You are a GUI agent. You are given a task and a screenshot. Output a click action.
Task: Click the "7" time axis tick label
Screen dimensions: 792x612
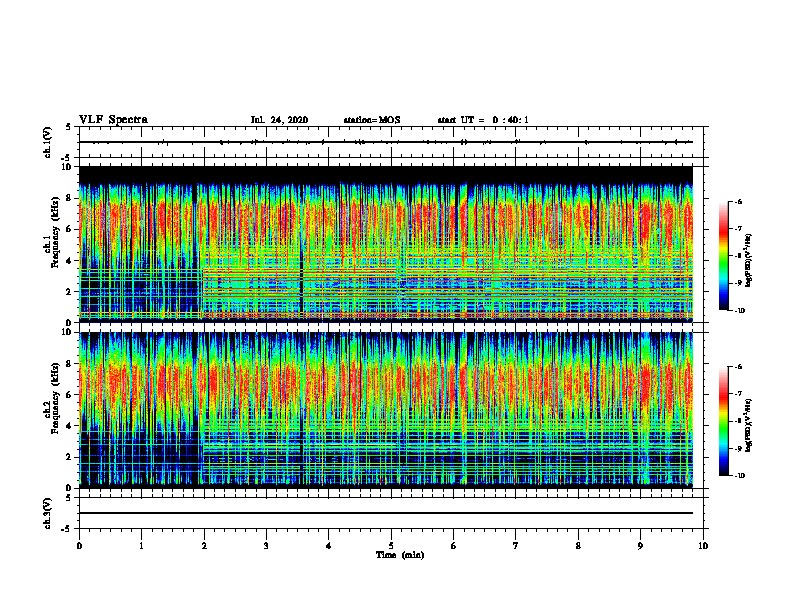coord(516,545)
